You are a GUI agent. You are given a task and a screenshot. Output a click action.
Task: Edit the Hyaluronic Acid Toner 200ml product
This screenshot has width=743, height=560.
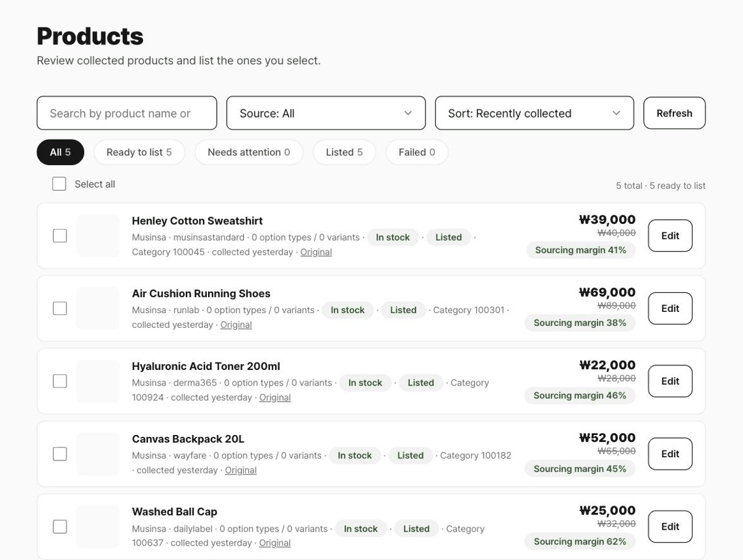(x=670, y=381)
